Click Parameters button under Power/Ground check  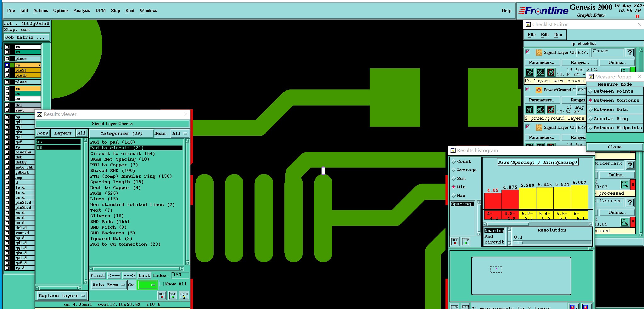[542, 100]
